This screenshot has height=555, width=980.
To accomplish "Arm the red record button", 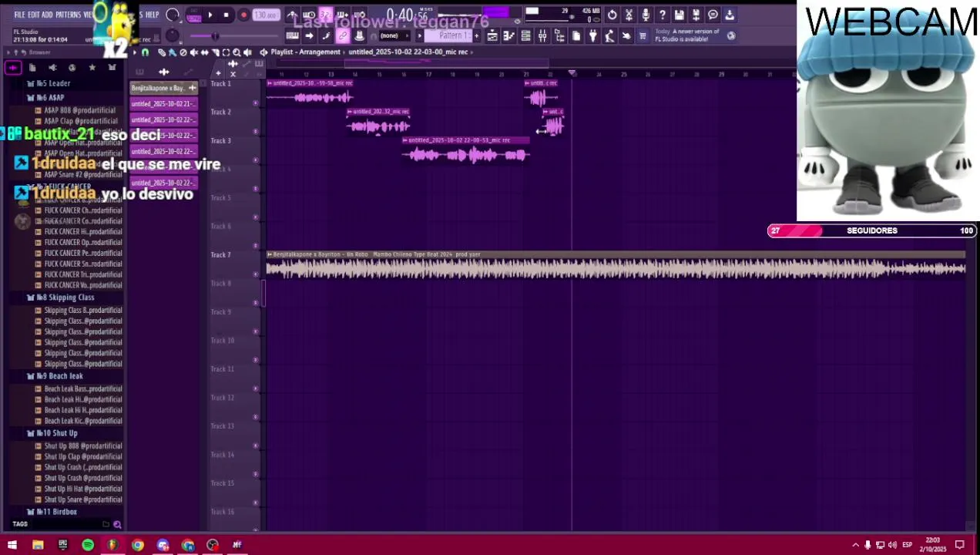I will click(243, 15).
